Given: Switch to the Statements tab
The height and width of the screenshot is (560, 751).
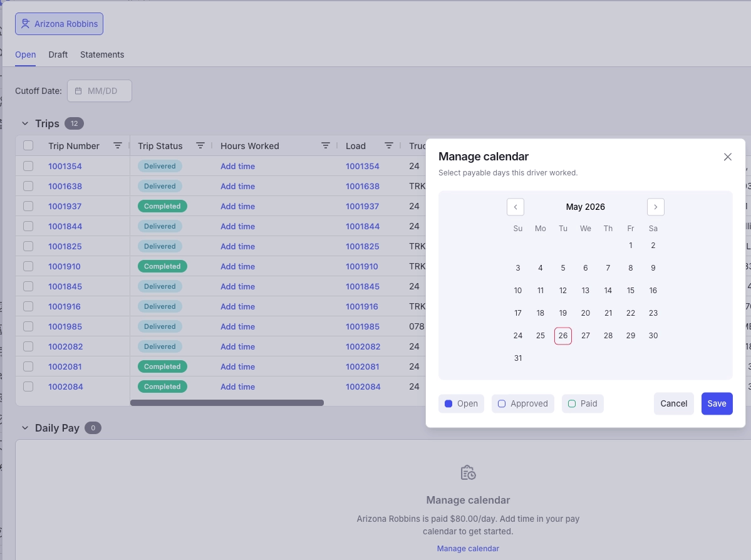Looking at the screenshot, I should pos(102,54).
